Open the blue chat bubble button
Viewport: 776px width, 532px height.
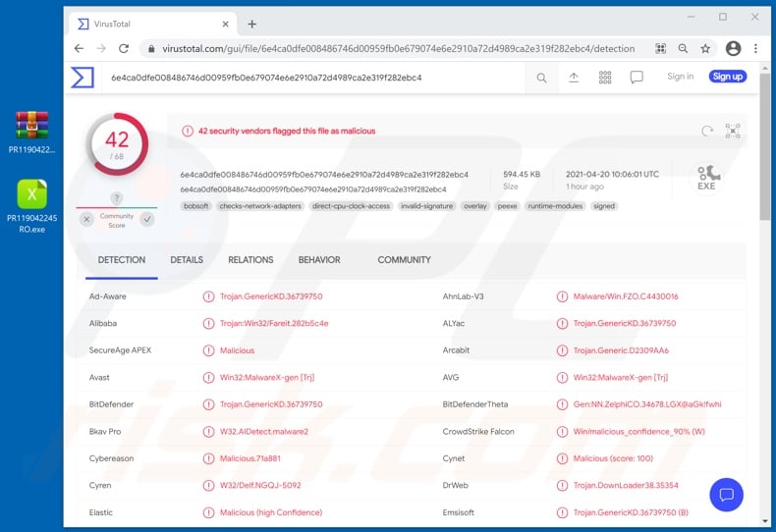[x=726, y=495]
